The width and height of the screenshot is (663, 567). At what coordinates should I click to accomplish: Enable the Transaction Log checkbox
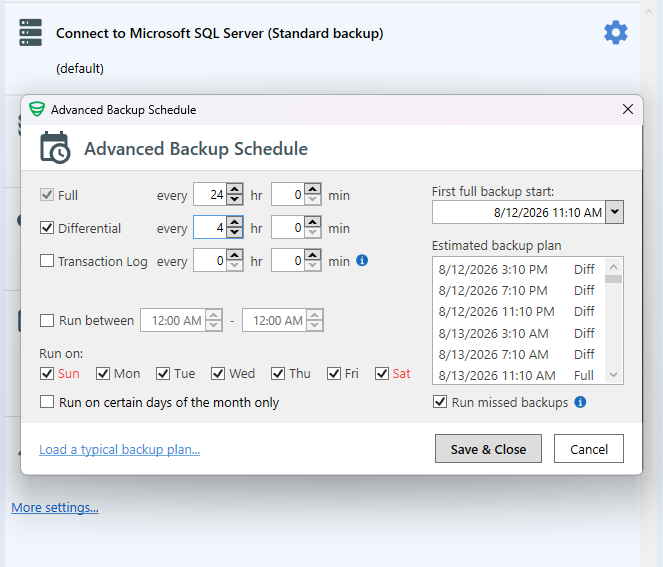47,261
